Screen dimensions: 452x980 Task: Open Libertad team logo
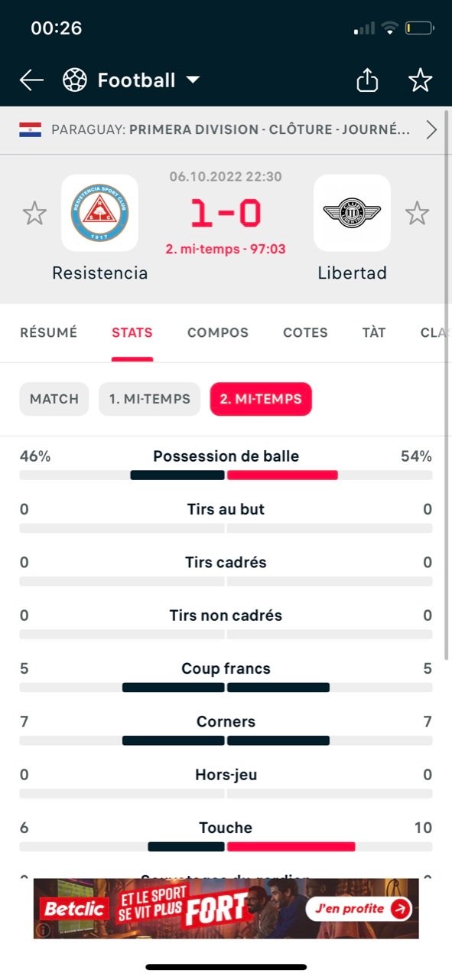coord(352,213)
